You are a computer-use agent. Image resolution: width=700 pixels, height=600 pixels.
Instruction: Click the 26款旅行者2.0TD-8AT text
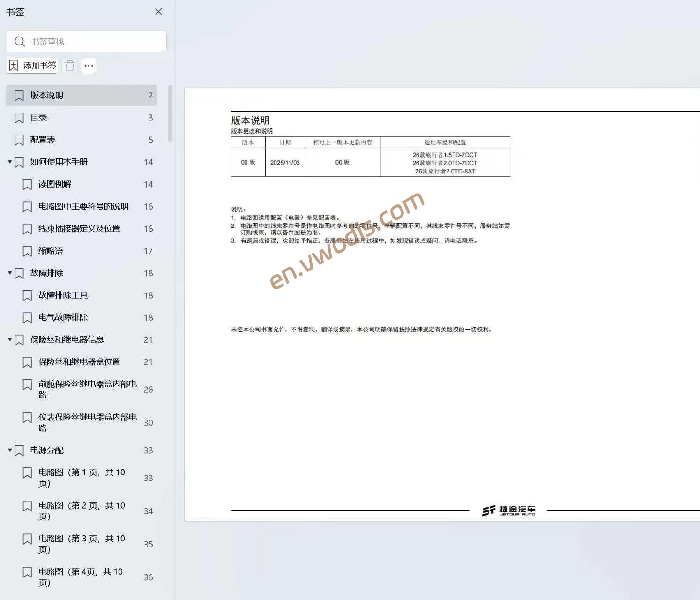tap(445, 171)
